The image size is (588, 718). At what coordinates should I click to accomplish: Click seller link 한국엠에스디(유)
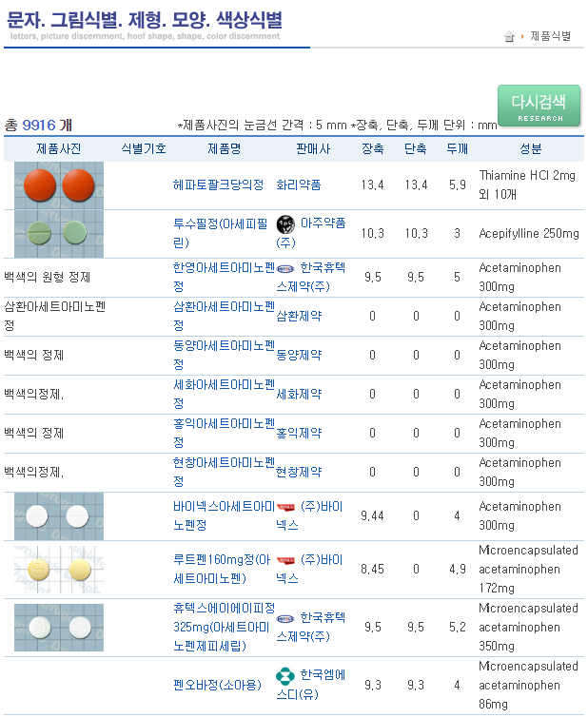[311, 685]
